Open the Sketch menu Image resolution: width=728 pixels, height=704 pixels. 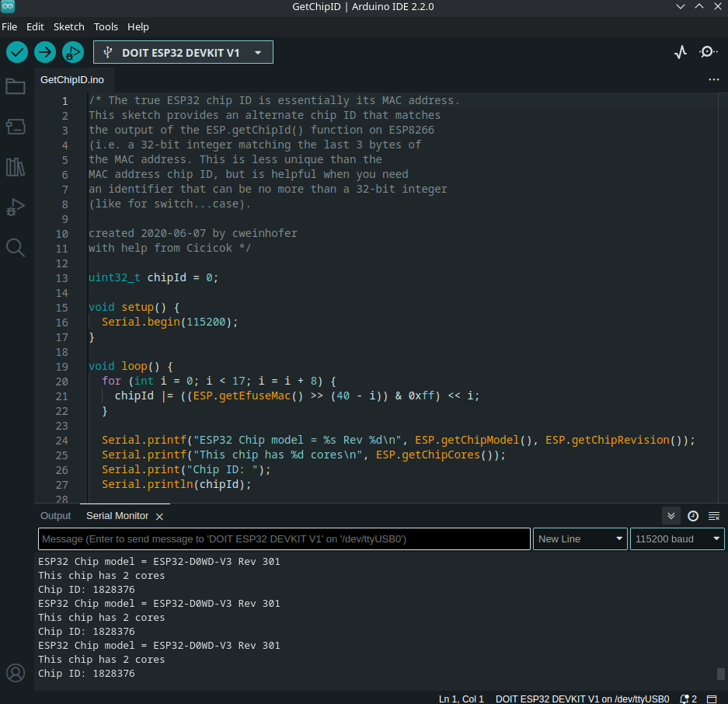coord(68,27)
